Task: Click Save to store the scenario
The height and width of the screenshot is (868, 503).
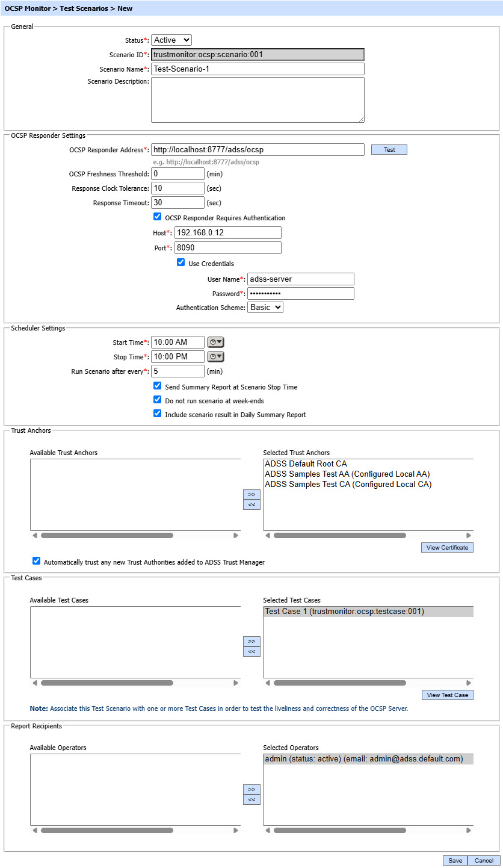Action: (x=455, y=861)
